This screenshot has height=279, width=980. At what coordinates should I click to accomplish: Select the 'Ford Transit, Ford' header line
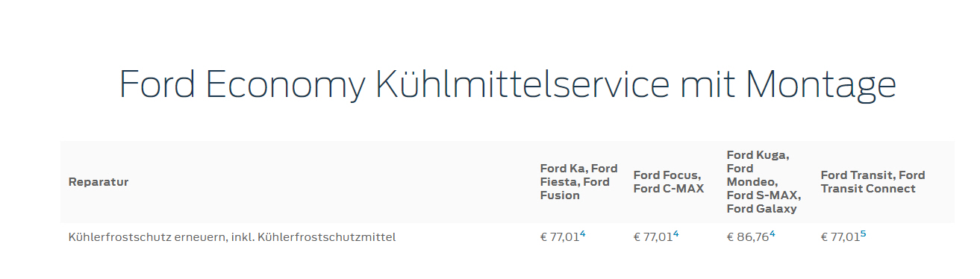(x=873, y=175)
